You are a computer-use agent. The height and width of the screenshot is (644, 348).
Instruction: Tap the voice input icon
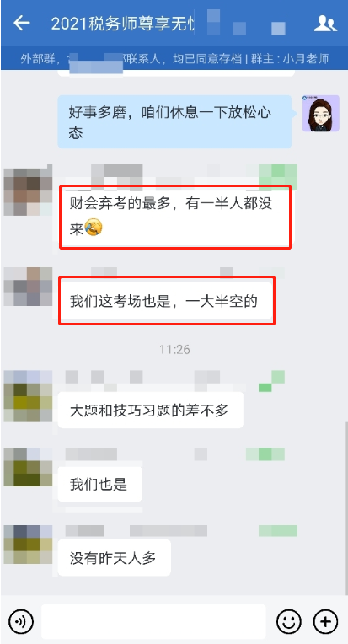tap(20, 622)
